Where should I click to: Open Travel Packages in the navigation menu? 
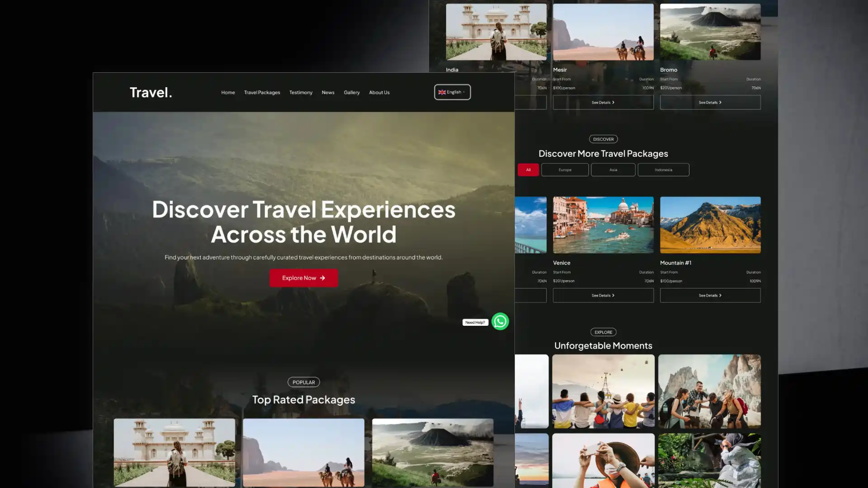tap(262, 92)
